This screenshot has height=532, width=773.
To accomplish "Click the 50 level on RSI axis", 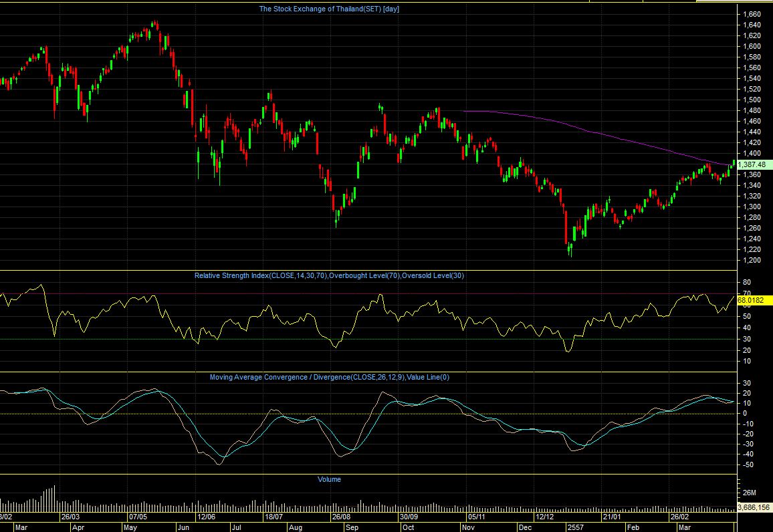I will (x=747, y=316).
